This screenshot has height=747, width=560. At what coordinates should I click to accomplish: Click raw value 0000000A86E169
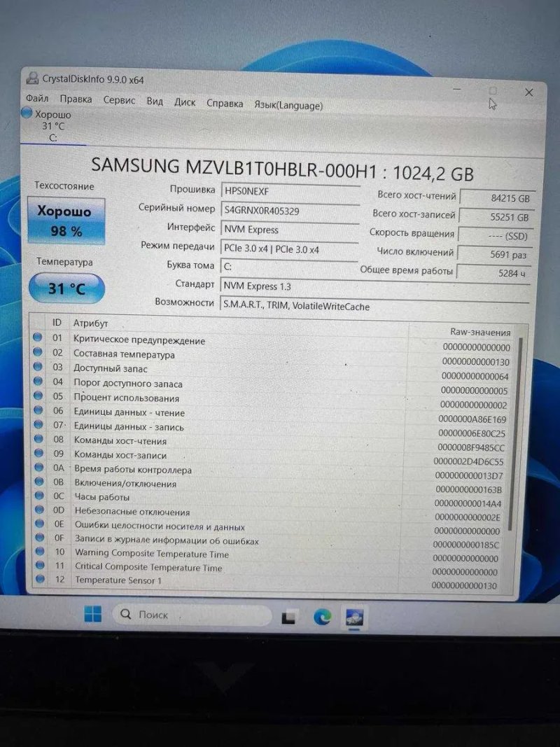coord(472,419)
